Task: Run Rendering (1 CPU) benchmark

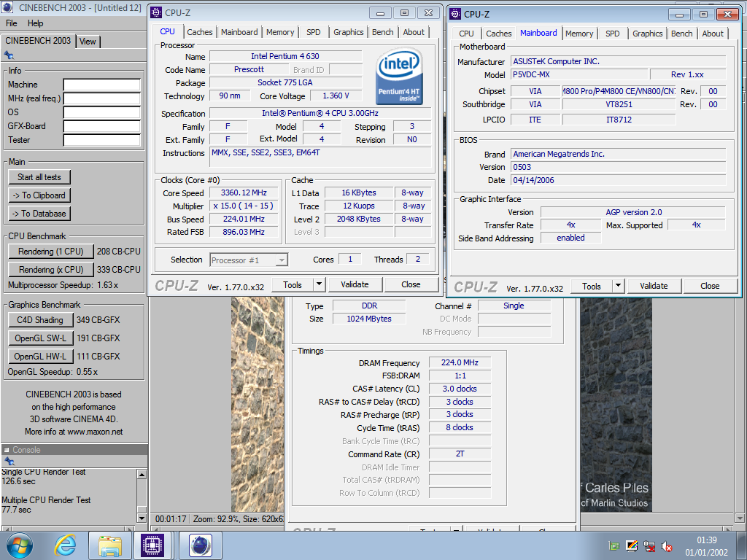Action: (x=50, y=252)
